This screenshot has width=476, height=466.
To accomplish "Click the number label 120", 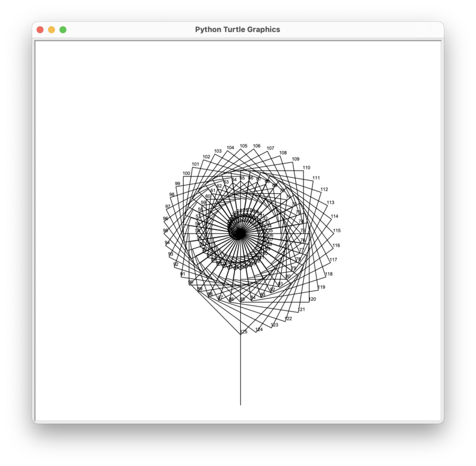I will (312, 299).
